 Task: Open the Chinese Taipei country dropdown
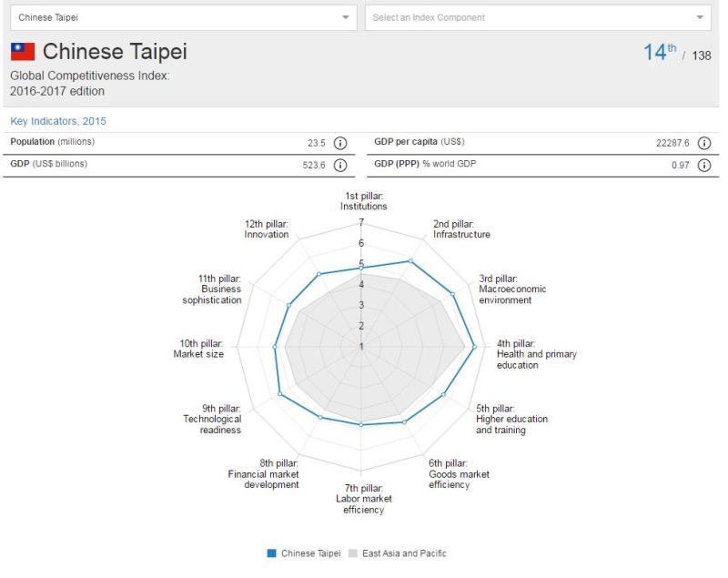point(182,17)
